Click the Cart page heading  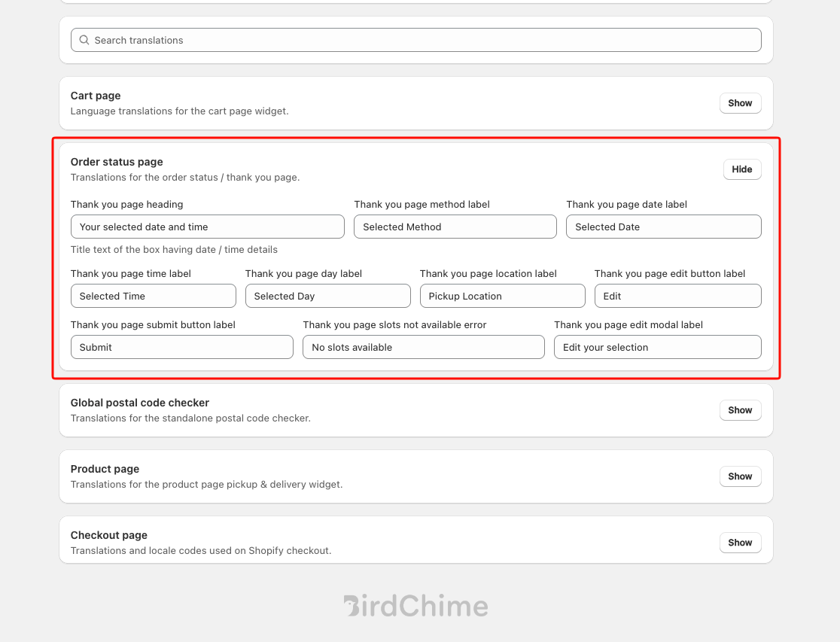(x=96, y=96)
